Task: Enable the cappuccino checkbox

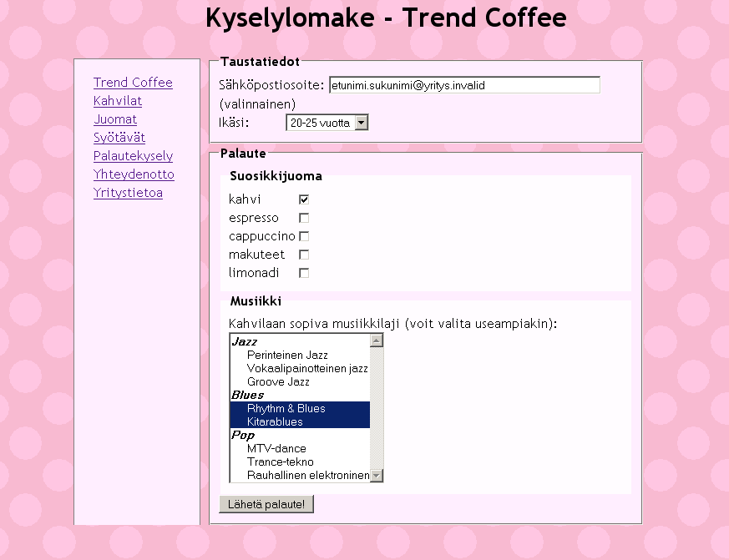Action: pyautogui.click(x=304, y=236)
